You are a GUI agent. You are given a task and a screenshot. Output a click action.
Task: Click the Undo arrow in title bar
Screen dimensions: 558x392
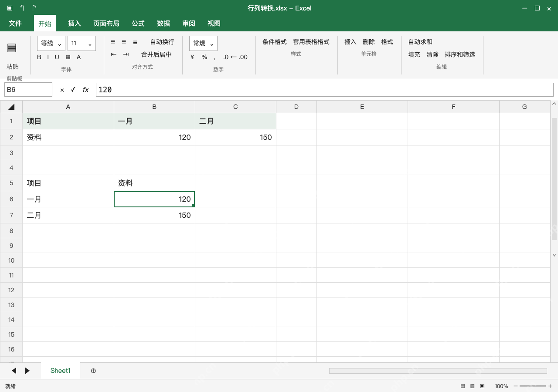coord(22,8)
